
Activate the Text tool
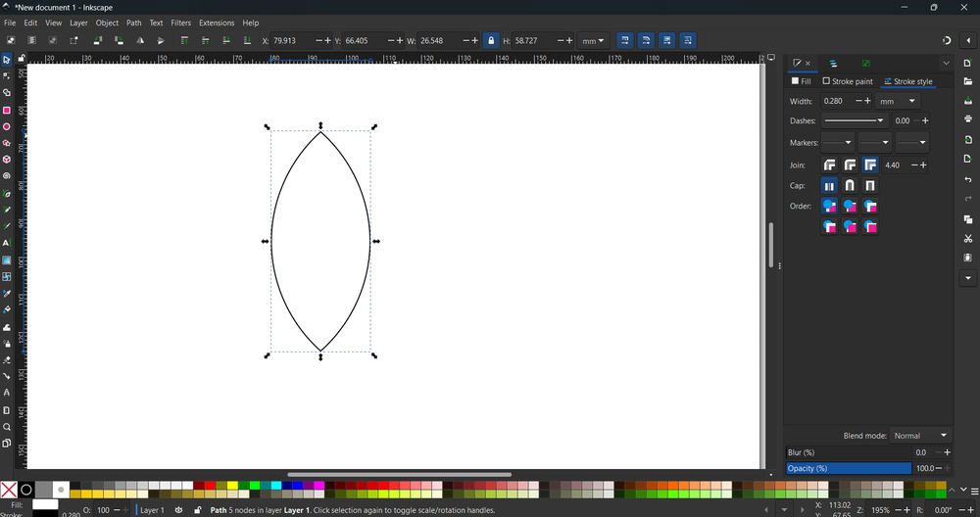pyautogui.click(x=7, y=243)
